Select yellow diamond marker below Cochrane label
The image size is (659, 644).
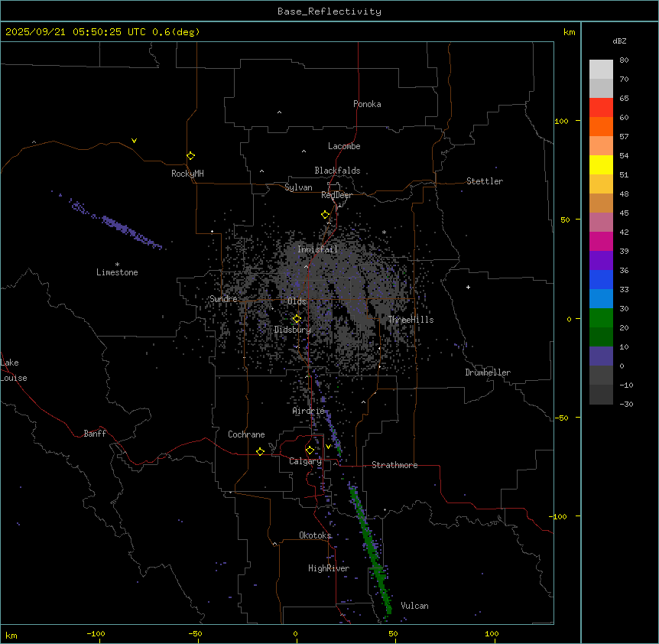click(x=260, y=451)
